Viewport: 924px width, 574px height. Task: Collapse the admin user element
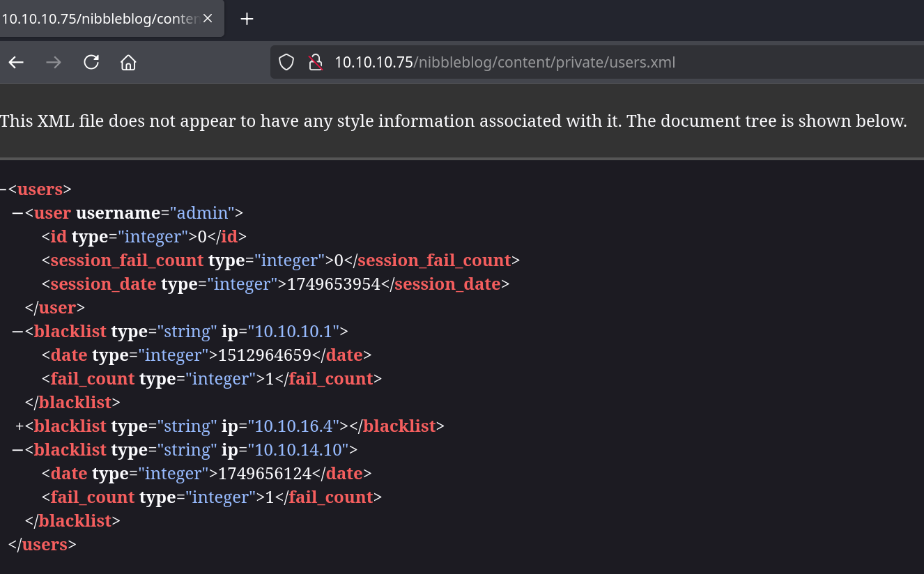click(x=17, y=213)
